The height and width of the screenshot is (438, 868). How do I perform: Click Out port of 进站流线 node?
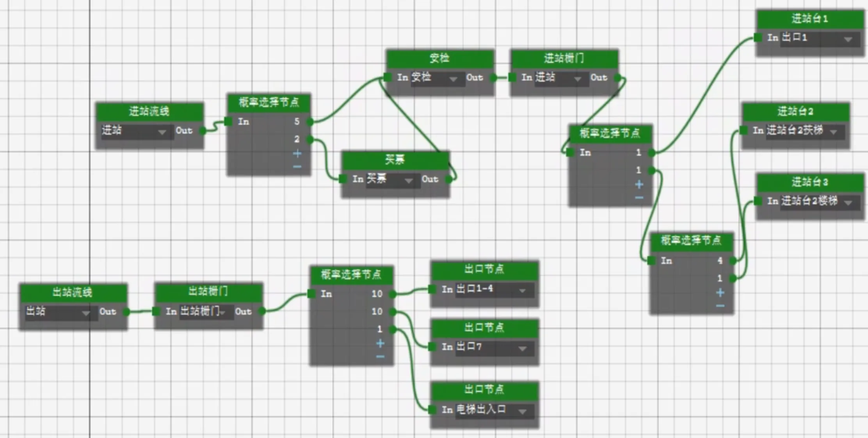203,131
